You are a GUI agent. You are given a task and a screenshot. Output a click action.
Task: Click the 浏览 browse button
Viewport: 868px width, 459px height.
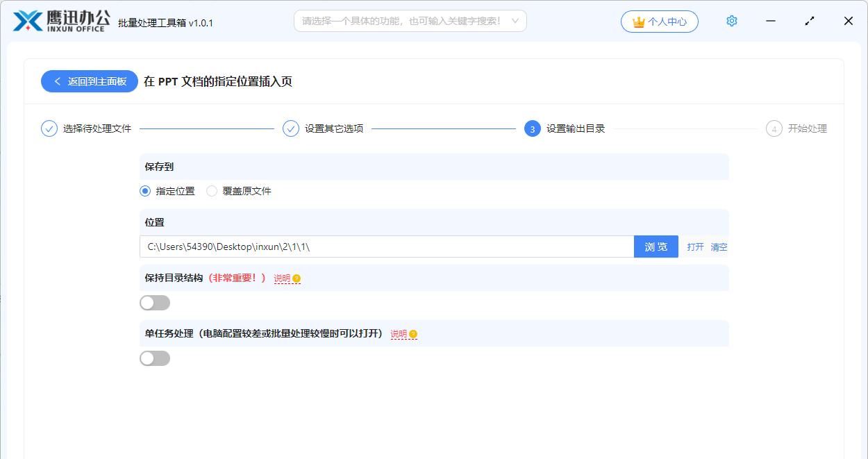(656, 247)
